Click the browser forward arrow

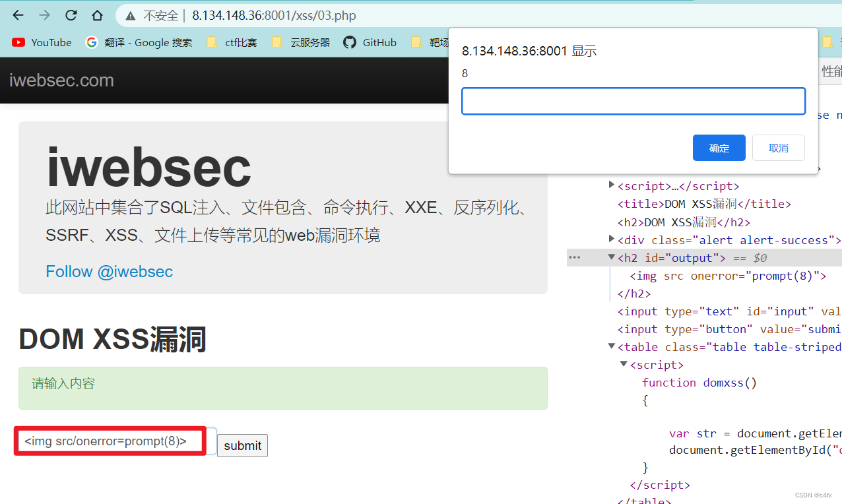[44, 15]
